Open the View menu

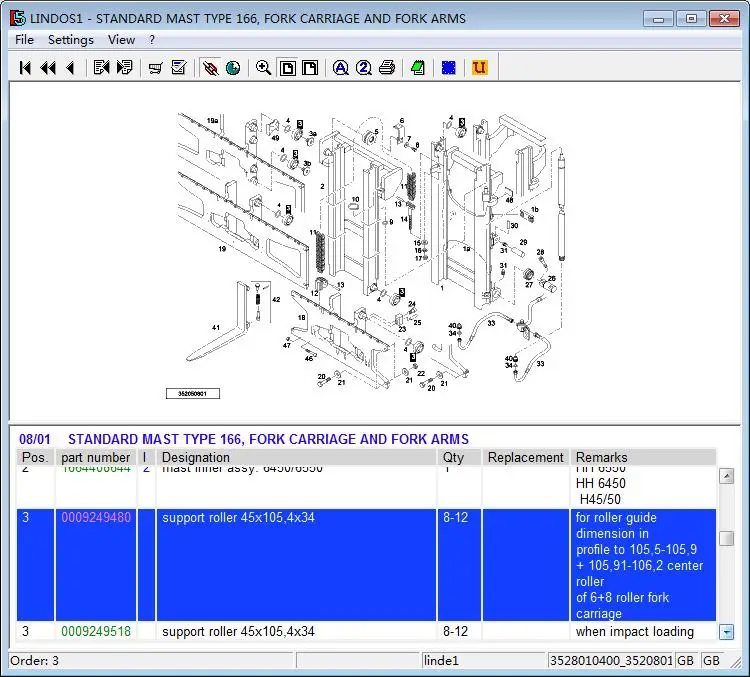click(x=121, y=40)
